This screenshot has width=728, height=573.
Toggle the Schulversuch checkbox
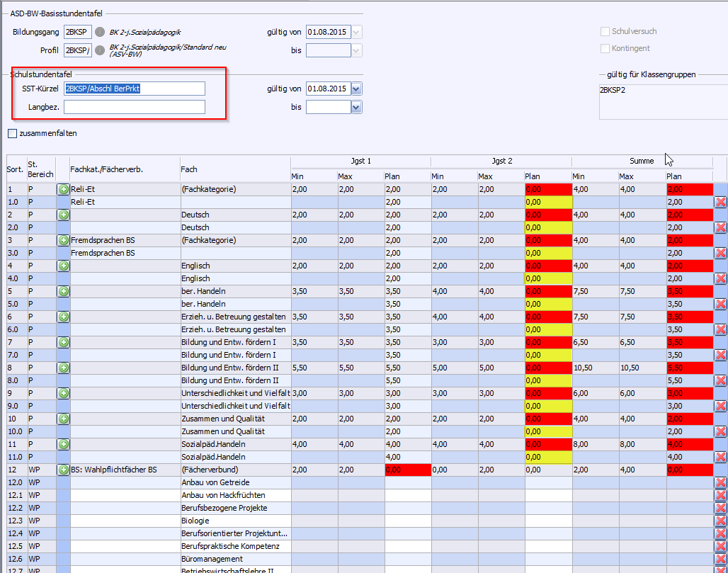605,32
